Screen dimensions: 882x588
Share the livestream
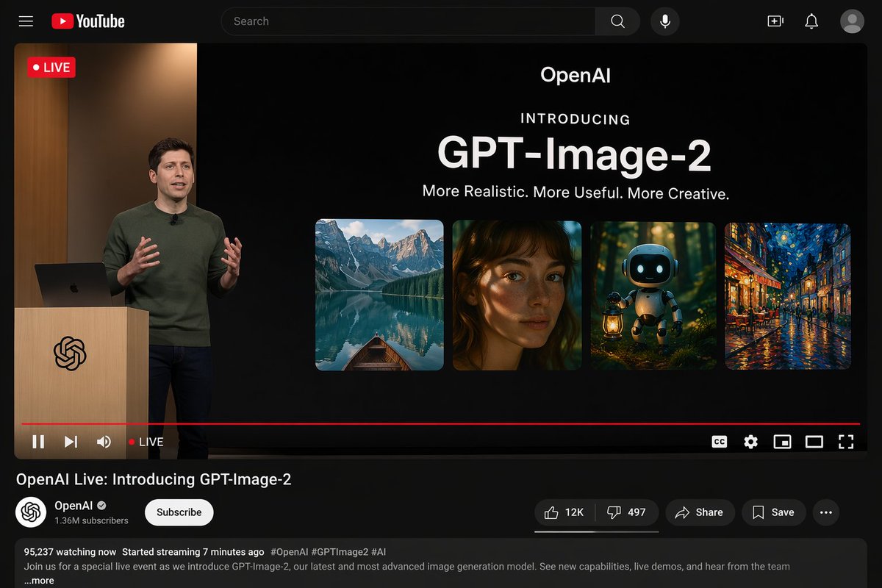point(700,512)
